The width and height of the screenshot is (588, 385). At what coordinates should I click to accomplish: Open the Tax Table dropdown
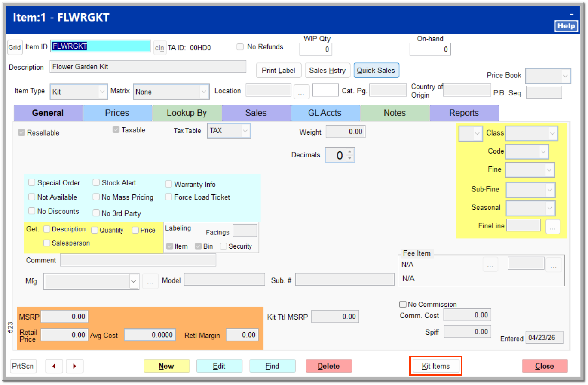(x=229, y=131)
